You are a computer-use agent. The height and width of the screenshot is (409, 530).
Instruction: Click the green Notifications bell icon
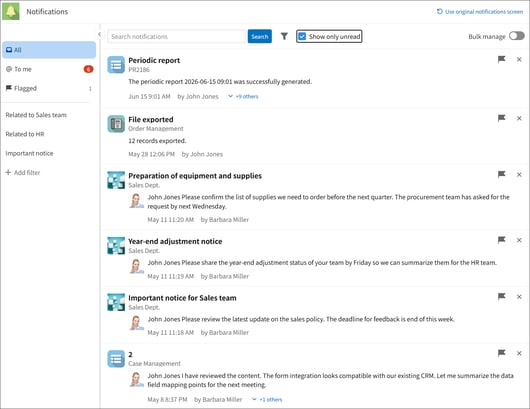click(x=11, y=11)
